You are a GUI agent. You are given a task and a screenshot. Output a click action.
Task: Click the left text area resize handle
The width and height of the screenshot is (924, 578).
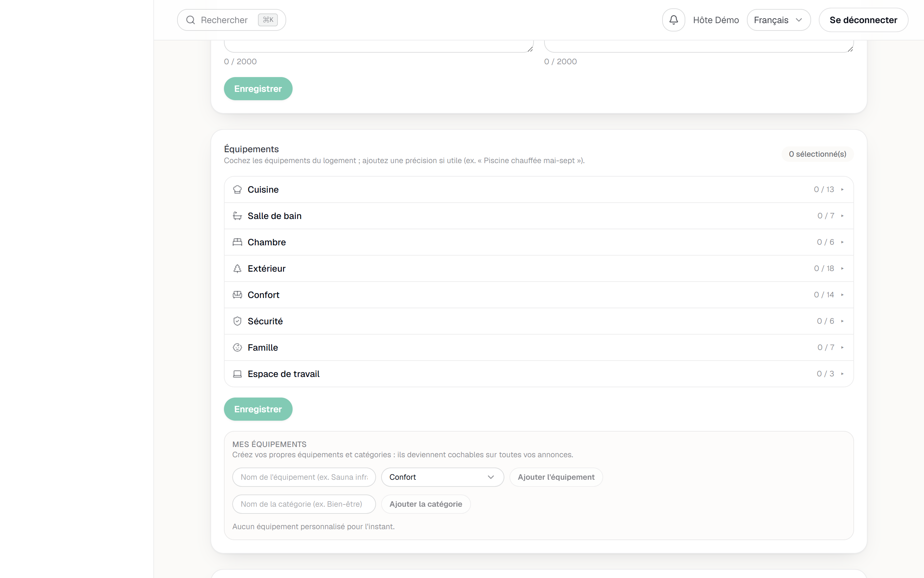[530, 49]
